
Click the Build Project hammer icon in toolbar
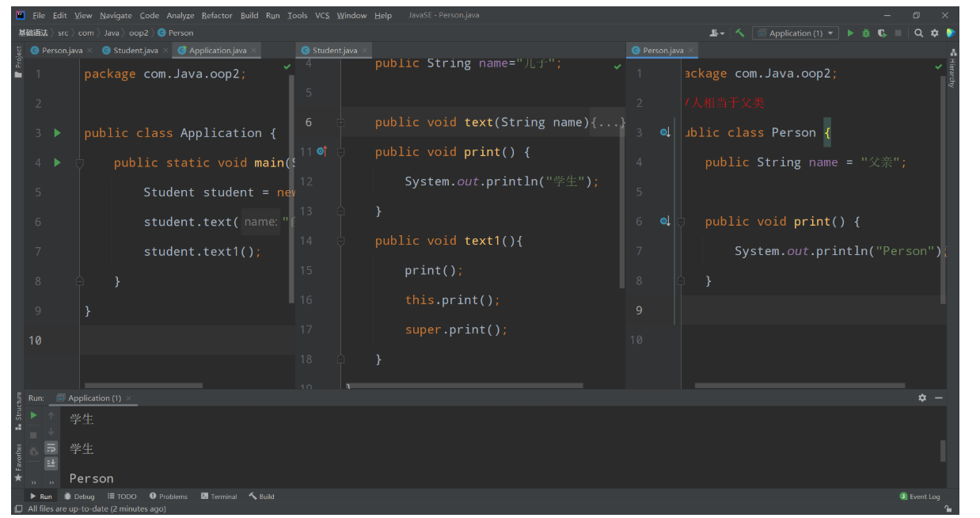tap(739, 33)
